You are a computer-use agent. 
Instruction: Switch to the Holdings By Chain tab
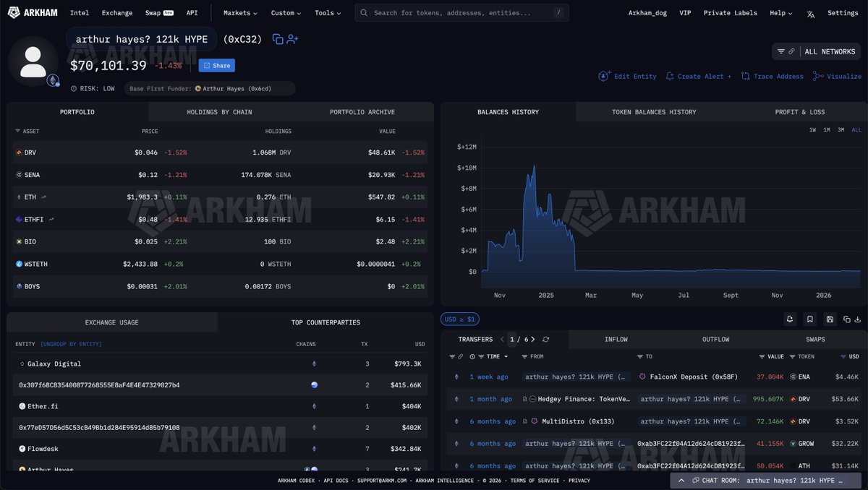pyautogui.click(x=219, y=112)
